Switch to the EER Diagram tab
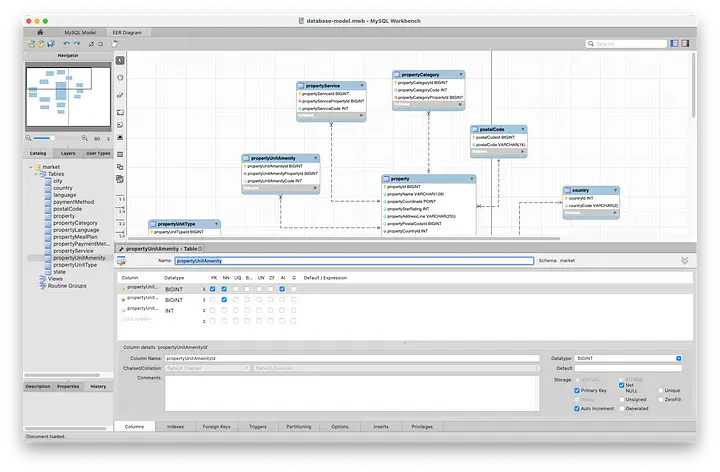The height and width of the screenshot is (472, 720). (x=127, y=33)
